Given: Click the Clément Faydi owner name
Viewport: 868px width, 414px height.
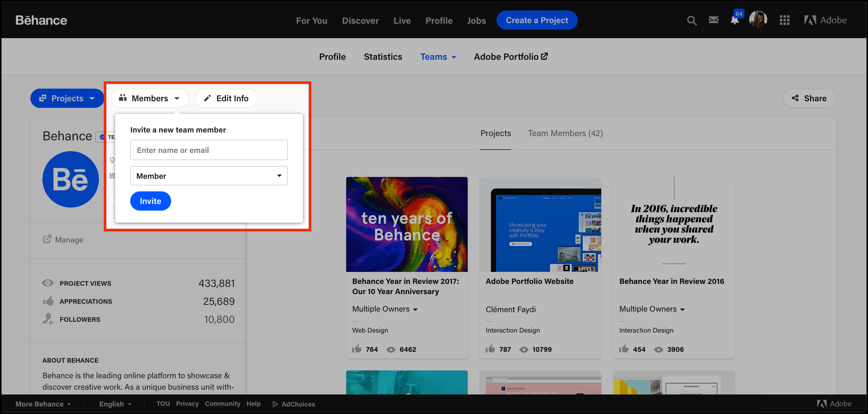Looking at the screenshot, I should [510, 309].
